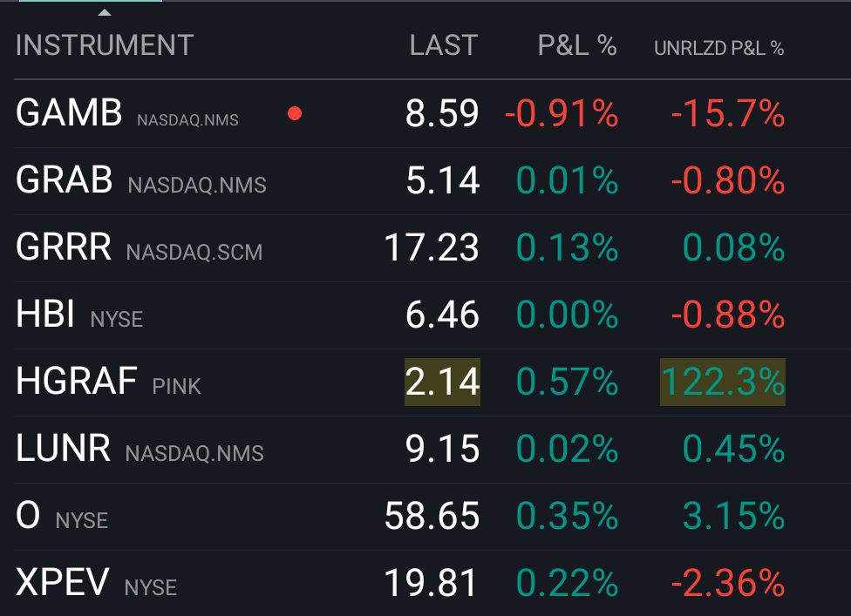Image resolution: width=851 pixels, height=616 pixels.
Task: Select LUNR unrealized P&L 0.45%
Action: (x=734, y=450)
